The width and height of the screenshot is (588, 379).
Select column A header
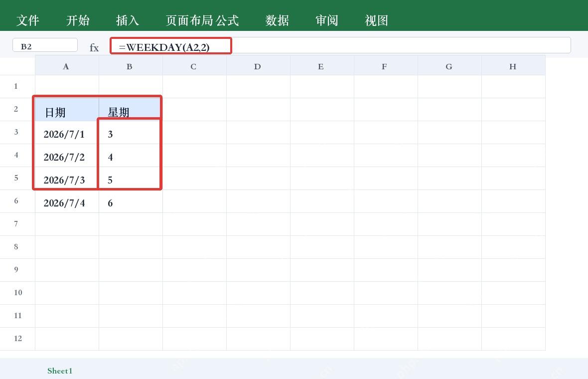coord(67,65)
